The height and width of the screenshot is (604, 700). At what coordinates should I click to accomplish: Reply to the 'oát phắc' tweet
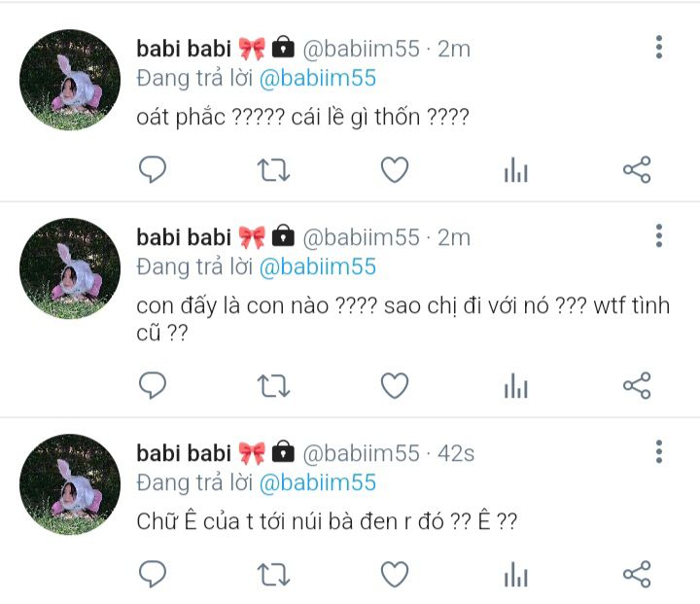153,170
